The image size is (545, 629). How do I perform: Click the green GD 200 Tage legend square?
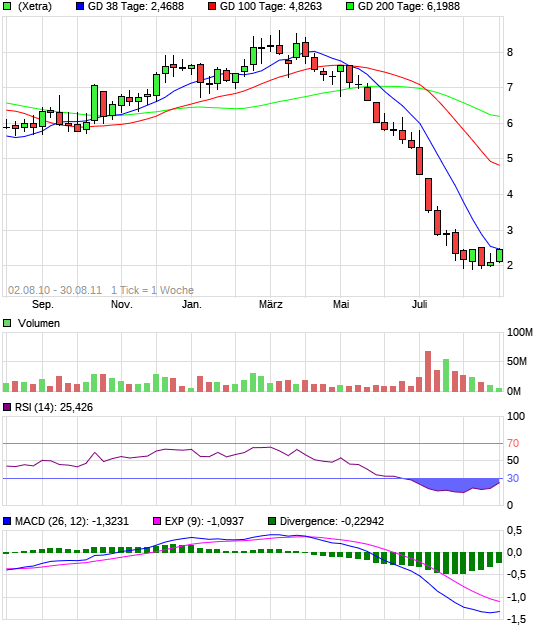pos(350,6)
